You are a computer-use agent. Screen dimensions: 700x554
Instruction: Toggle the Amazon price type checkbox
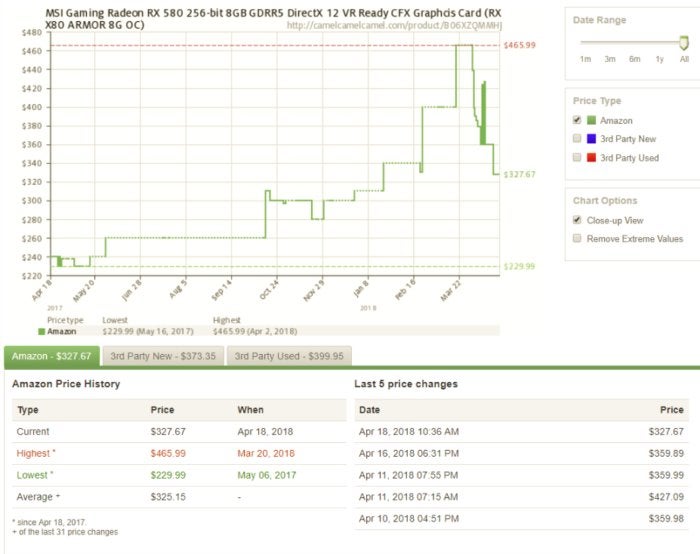pos(577,120)
